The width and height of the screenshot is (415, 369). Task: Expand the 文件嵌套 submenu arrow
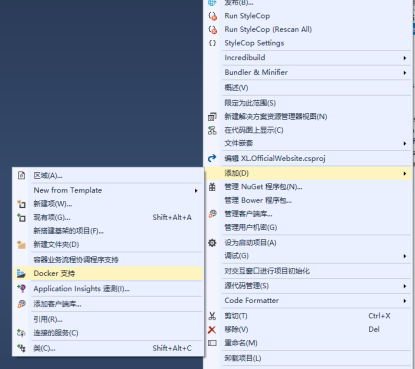[405, 144]
